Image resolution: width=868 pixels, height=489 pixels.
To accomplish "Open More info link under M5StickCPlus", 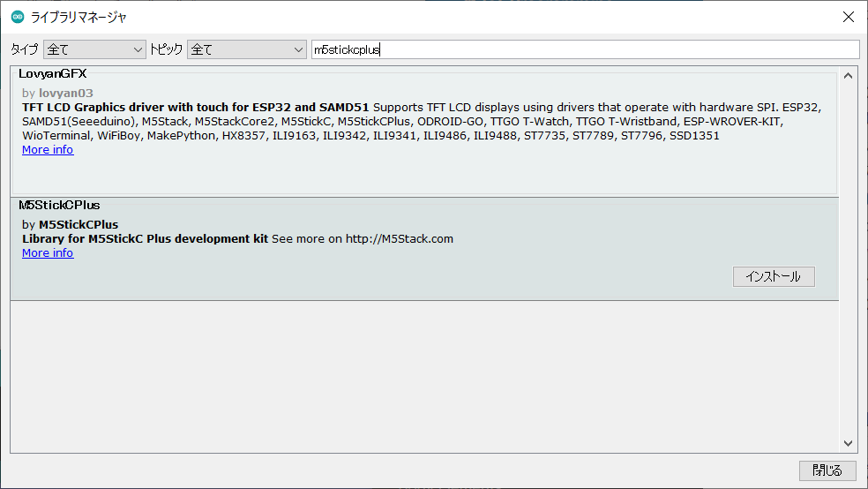I will click(x=48, y=253).
